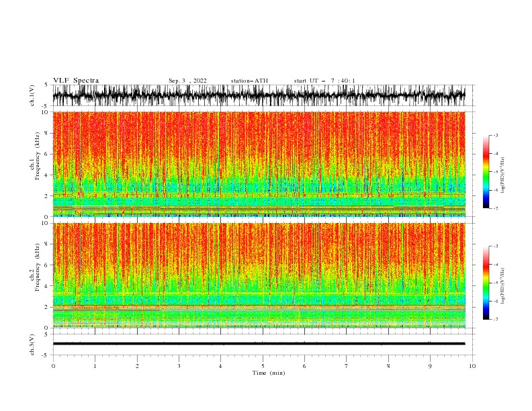Click the ch.2 Frequency (kHz) axis label
The image size is (532, 411).
click(35, 267)
